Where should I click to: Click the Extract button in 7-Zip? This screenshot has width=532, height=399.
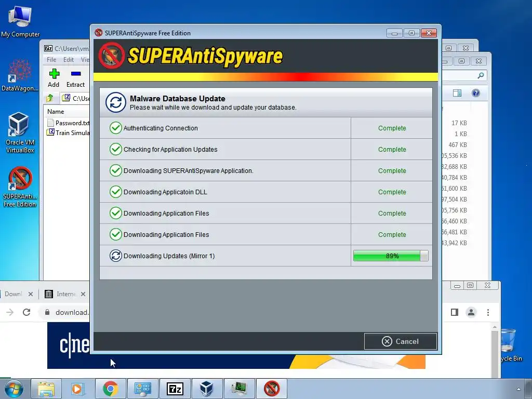75,78
